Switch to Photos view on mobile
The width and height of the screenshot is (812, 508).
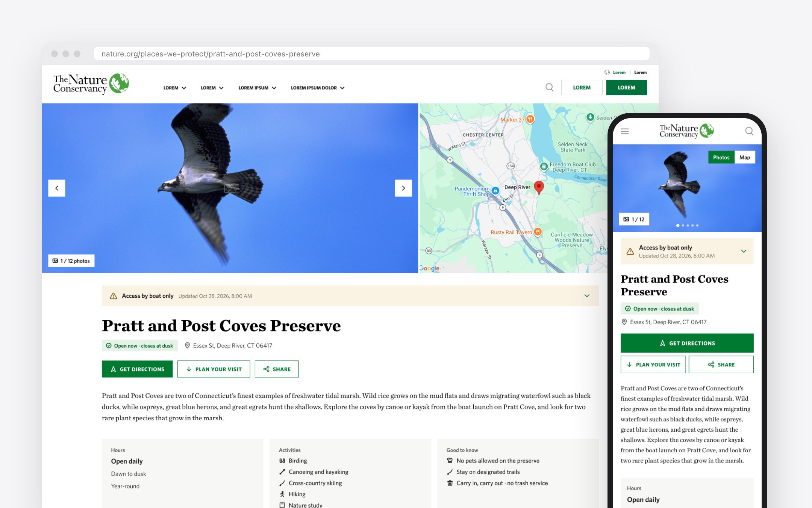[x=721, y=157]
